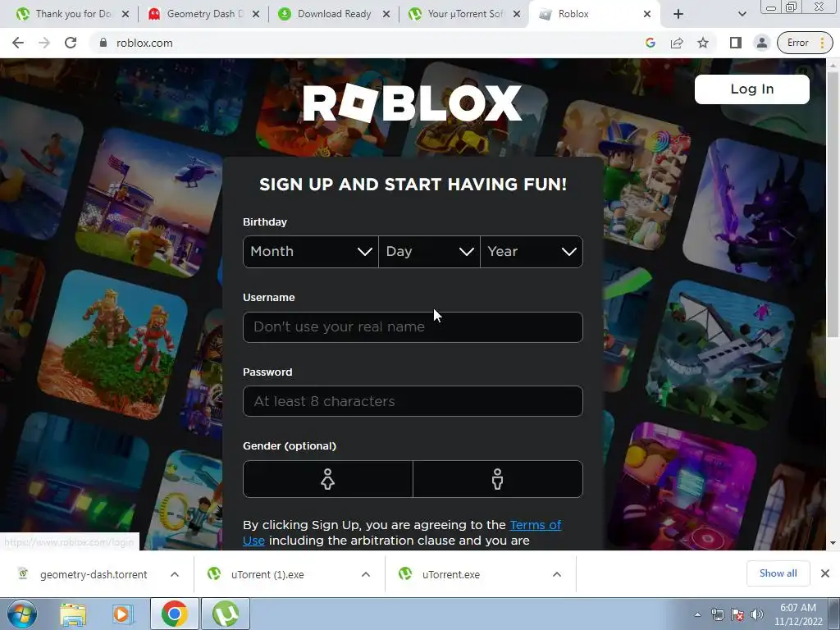Open the birthday Month dropdown
Screen dimensions: 840x630
(x=311, y=252)
